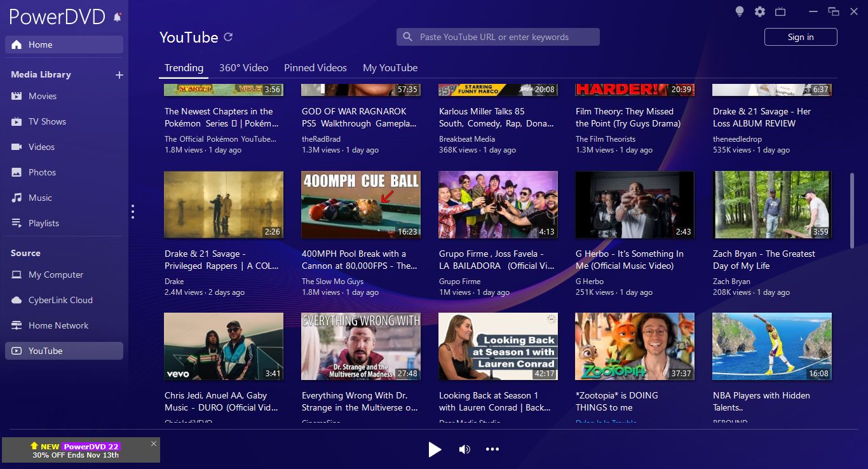Select Breakbeat Media channel name
The image size is (868, 469).
click(467, 139)
